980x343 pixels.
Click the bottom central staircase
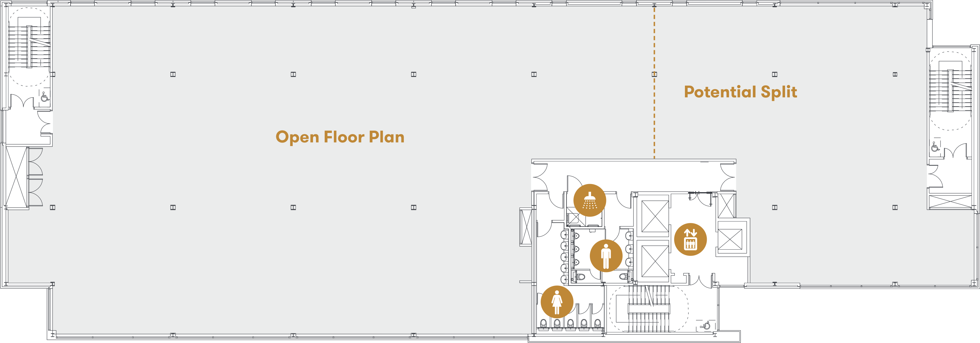pyautogui.click(x=649, y=308)
